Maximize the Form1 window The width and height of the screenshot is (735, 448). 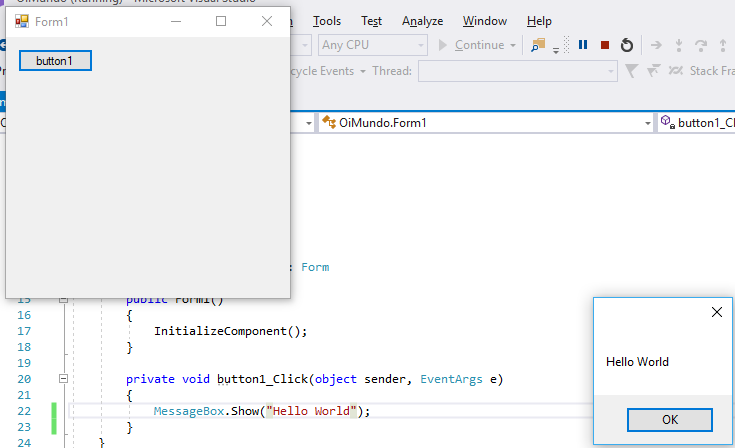(x=221, y=22)
